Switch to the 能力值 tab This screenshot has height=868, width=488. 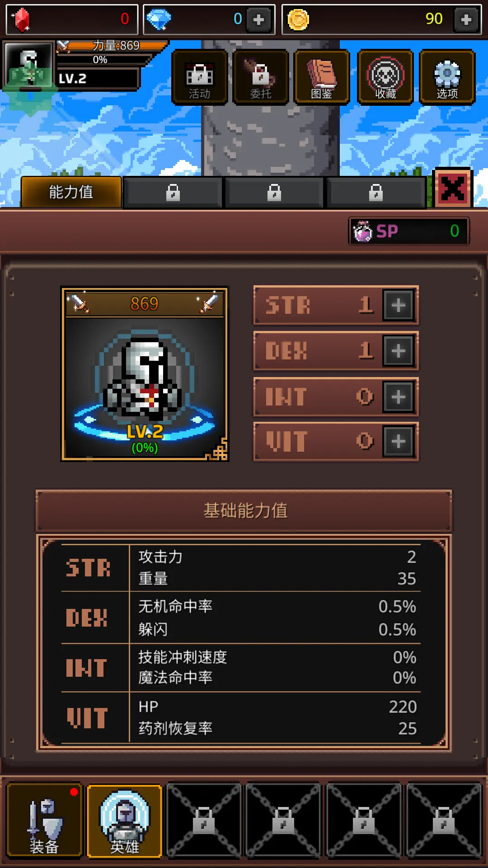click(x=71, y=192)
